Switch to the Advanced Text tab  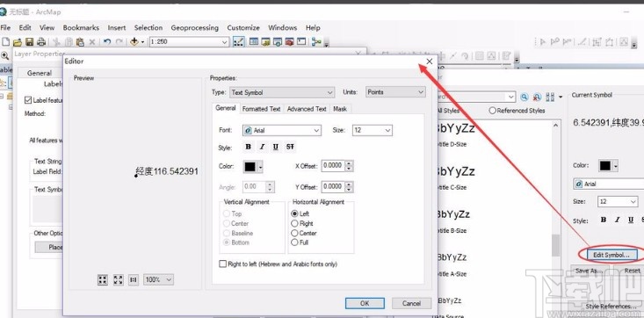point(307,109)
